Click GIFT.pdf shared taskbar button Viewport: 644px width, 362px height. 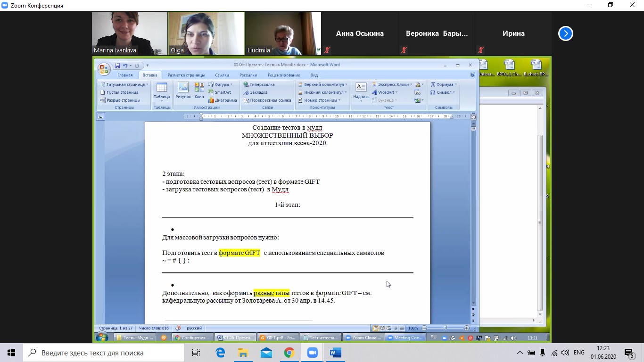[x=278, y=337]
